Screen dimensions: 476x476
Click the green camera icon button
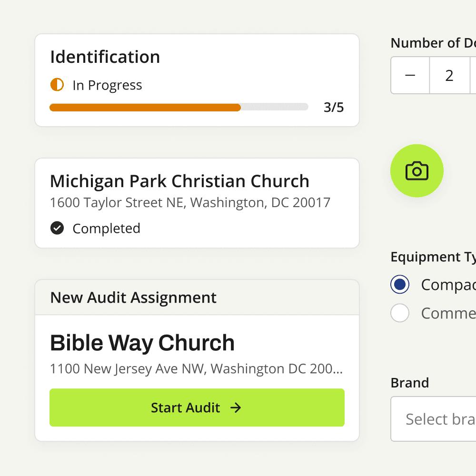click(x=416, y=171)
